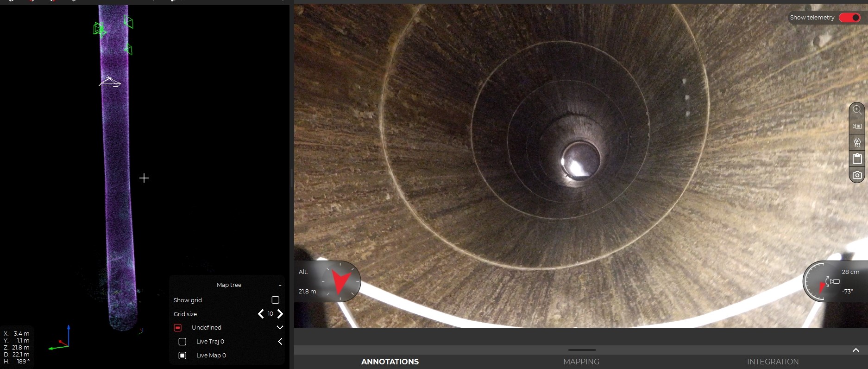Minimize the Map tree panel
The width and height of the screenshot is (868, 369).
coord(280,285)
